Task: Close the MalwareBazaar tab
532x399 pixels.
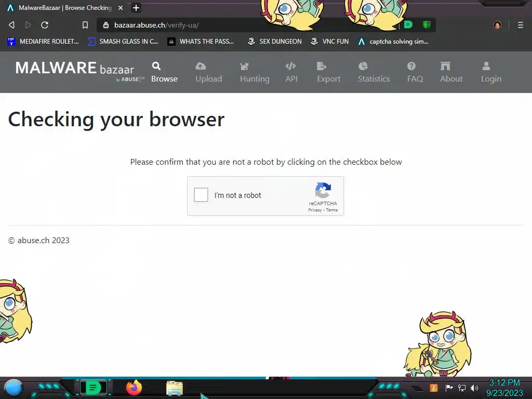Action: point(121,8)
